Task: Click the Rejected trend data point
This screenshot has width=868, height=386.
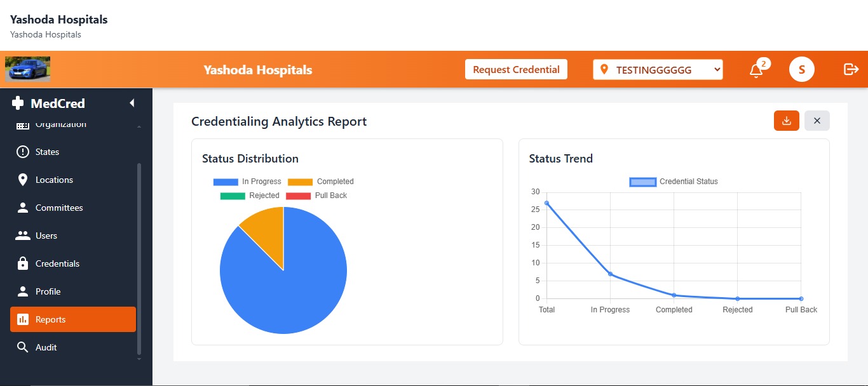Action: pyautogui.click(x=737, y=298)
